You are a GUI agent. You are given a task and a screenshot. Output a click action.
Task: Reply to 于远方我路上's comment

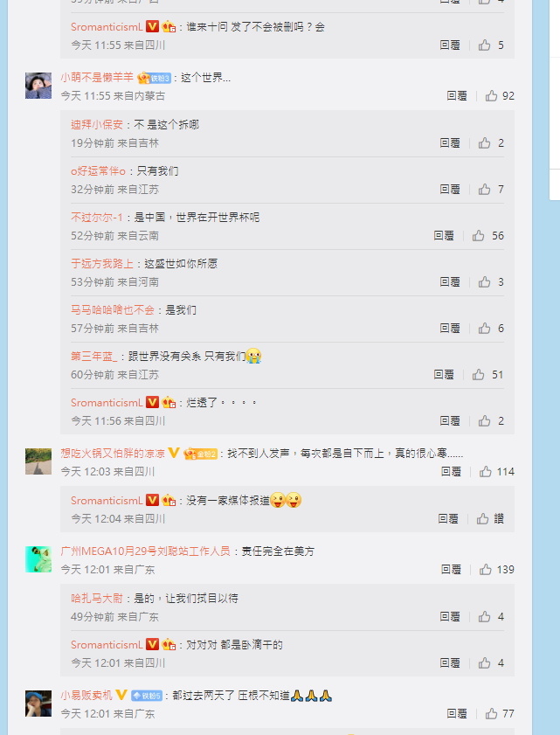click(450, 281)
